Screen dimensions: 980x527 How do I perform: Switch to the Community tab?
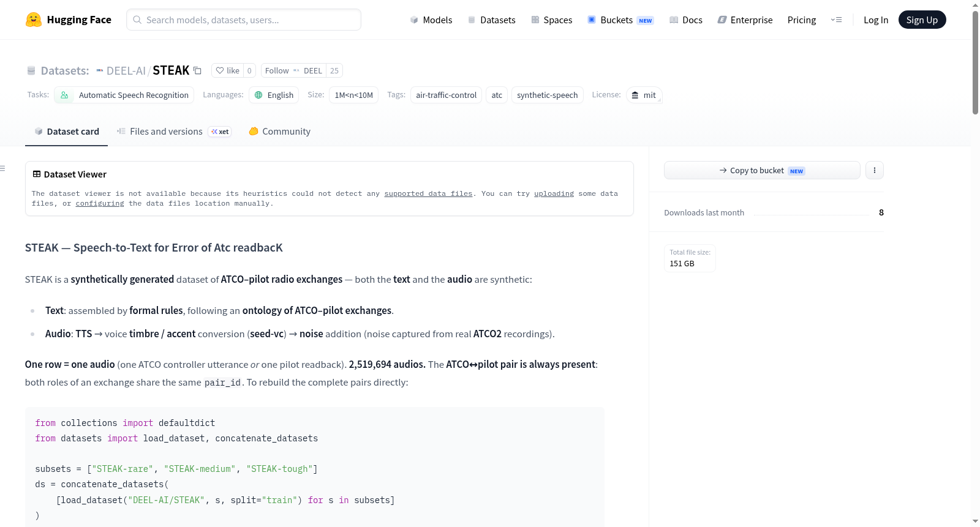[279, 132]
